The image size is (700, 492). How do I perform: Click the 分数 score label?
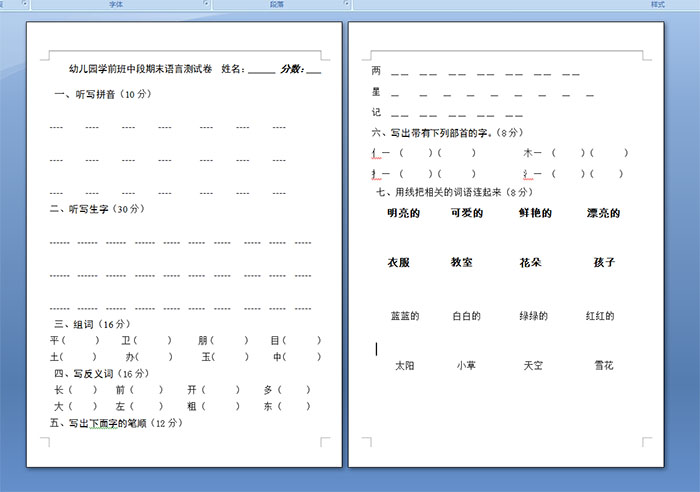point(292,69)
